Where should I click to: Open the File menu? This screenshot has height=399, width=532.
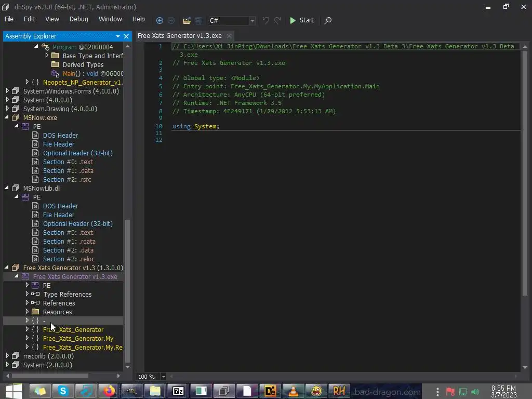tap(9, 19)
